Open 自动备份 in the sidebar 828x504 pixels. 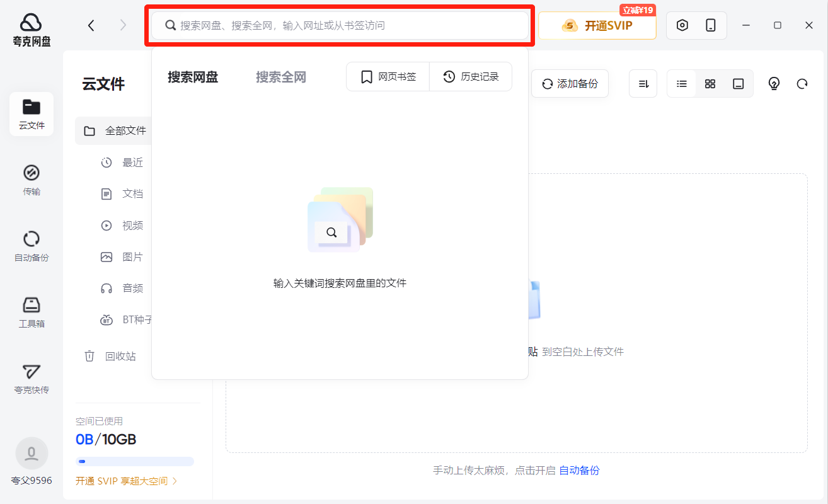tap(32, 246)
